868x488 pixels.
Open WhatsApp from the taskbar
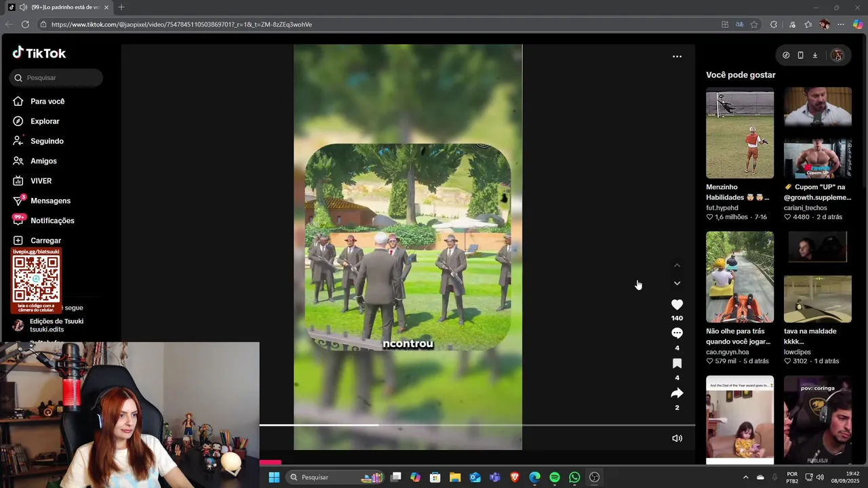[x=574, y=477]
